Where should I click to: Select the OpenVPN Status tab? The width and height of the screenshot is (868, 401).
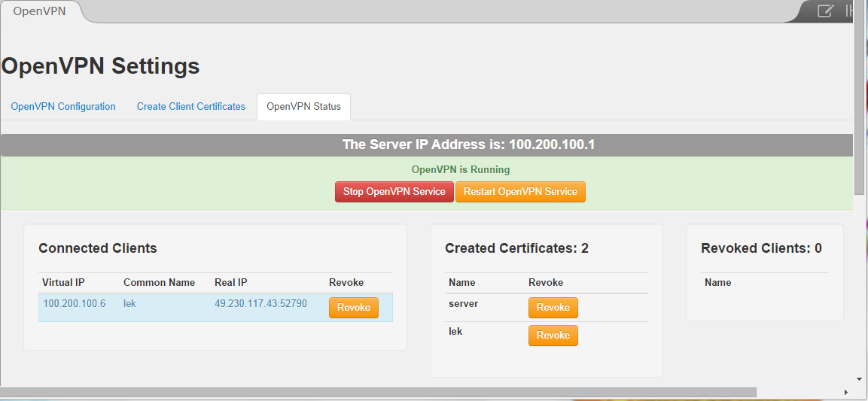[x=304, y=106]
